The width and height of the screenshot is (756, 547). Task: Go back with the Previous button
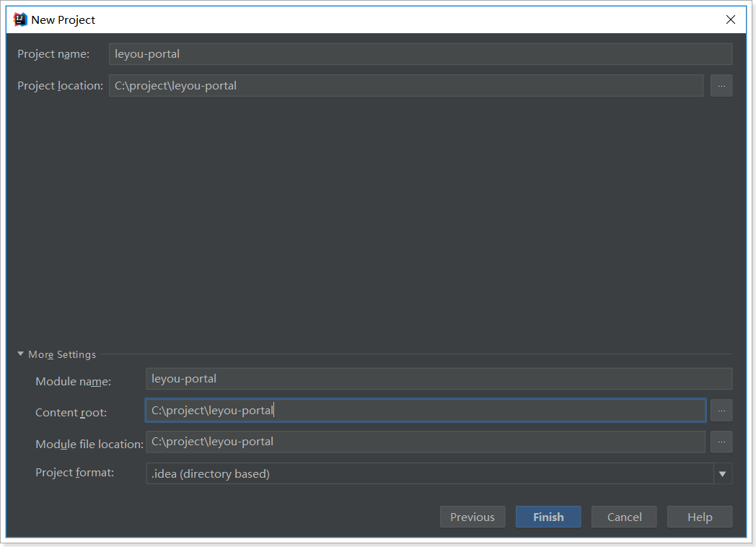click(x=472, y=517)
